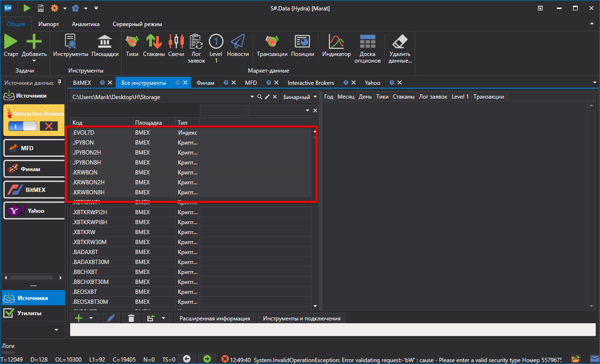The image size is (600, 364).
Task: Click the back arrow in status bar
Action: pos(187,359)
